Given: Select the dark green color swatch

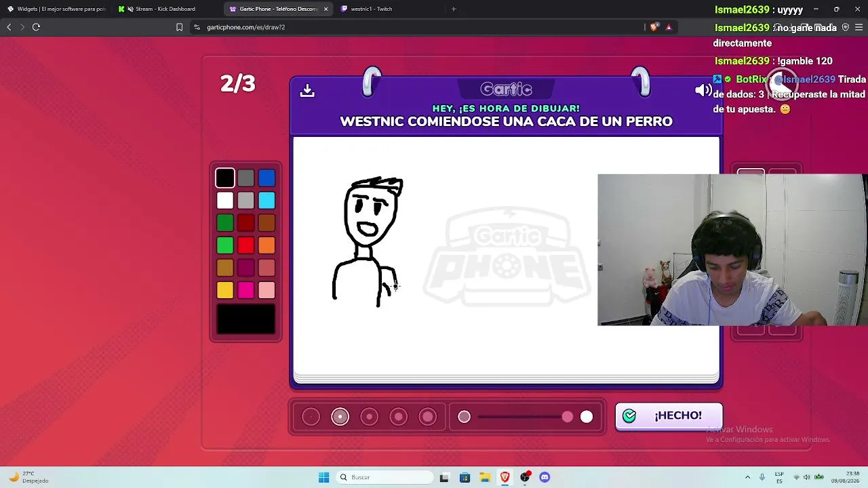Looking at the screenshot, I should (x=225, y=222).
